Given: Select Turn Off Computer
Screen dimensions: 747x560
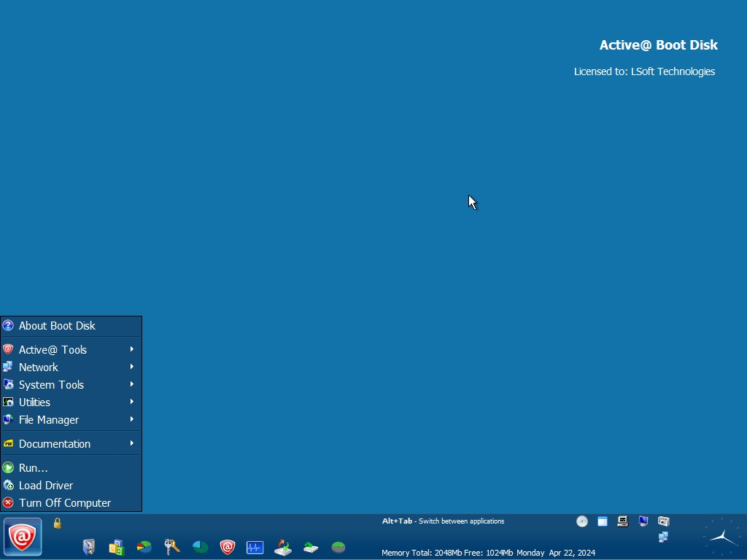Looking at the screenshot, I should 65,503.
